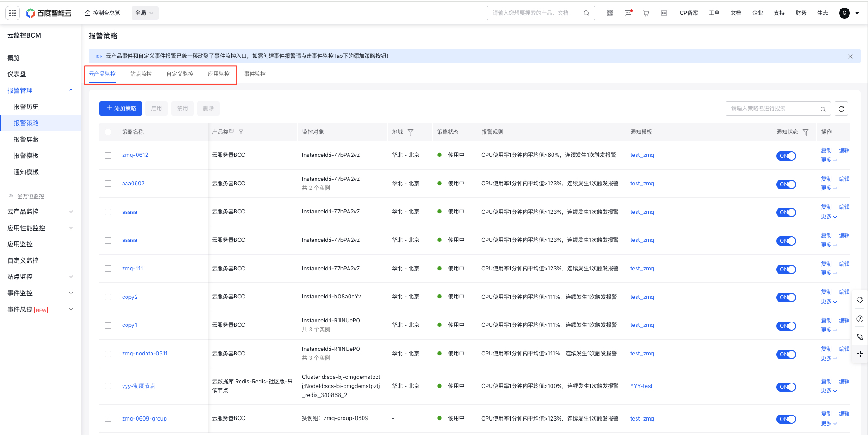This screenshot has width=868, height=435.
Task: Close the blue announcement banner
Action: (850, 57)
